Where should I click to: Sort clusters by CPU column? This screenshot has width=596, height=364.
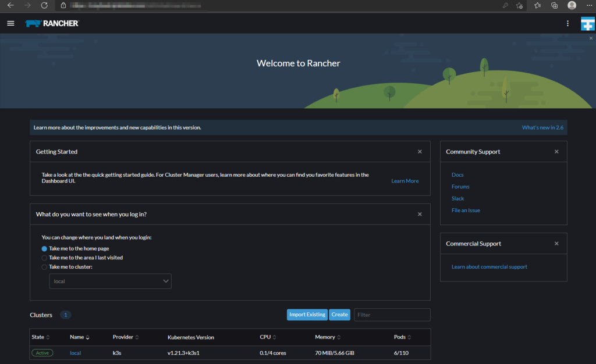[x=268, y=337]
